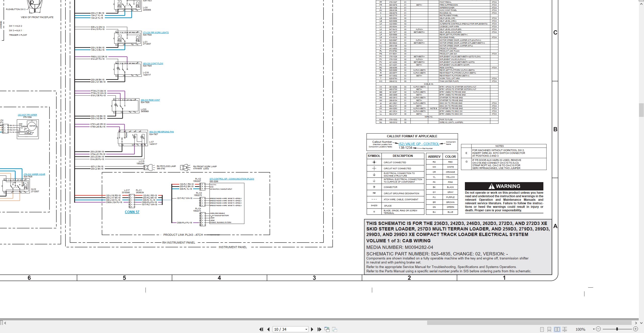Click the horizontal scrollbar right arrow
The width and height of the screenshot is (644, 333).
pos(636,323)
